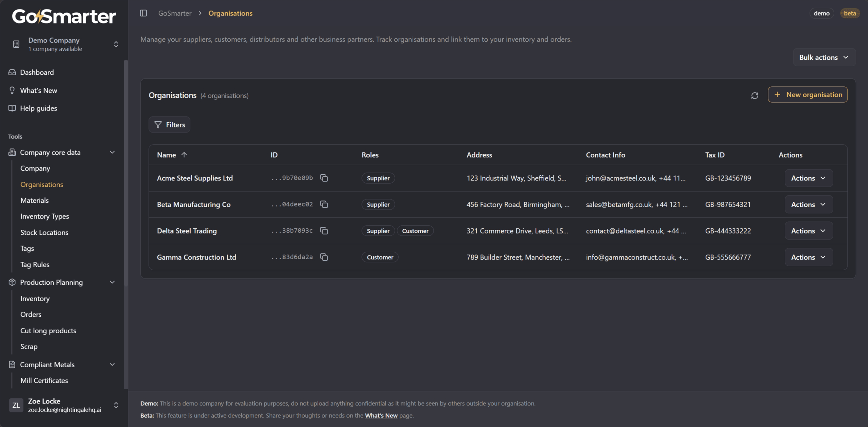Viewport: 868px width, 427px height.
Task: Collapse the Compliant Metals section
Action: (x=112, y=364)
